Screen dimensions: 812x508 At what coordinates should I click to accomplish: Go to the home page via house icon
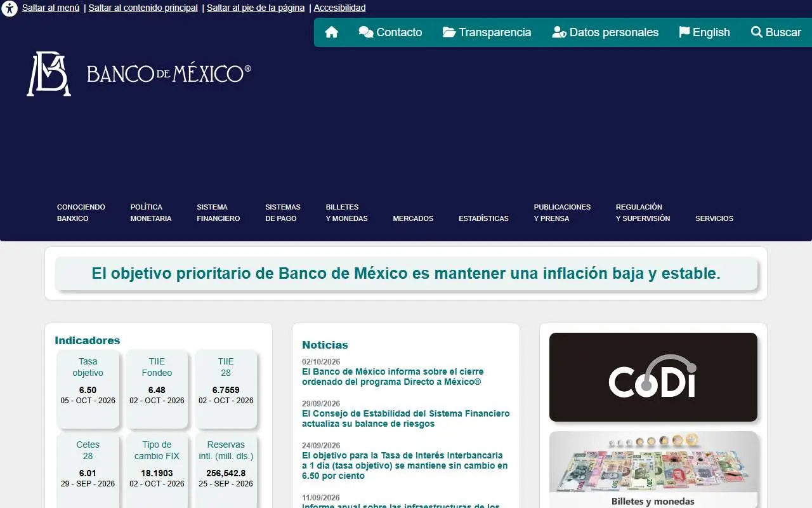[x=331, y=32]
